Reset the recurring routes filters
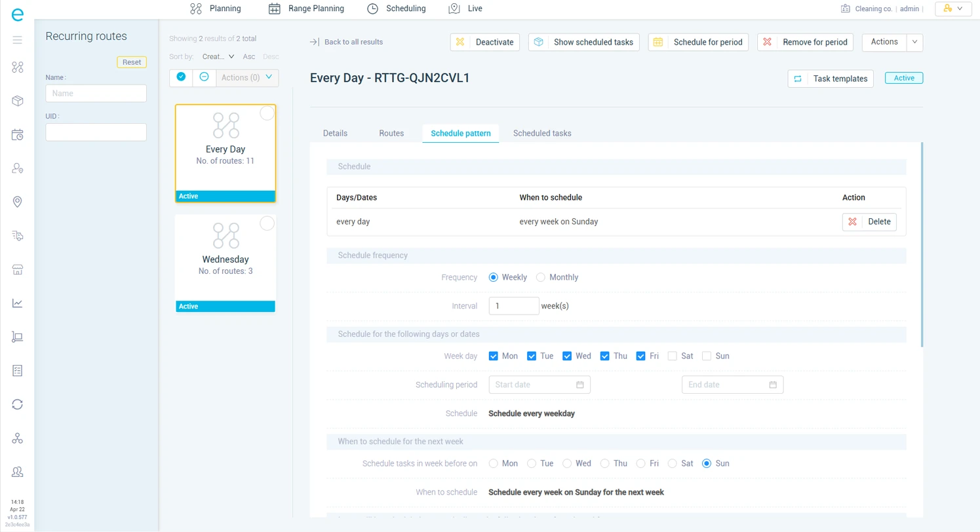Image resolution: width=980 pixels, height=532 pixels. [132, 62]
